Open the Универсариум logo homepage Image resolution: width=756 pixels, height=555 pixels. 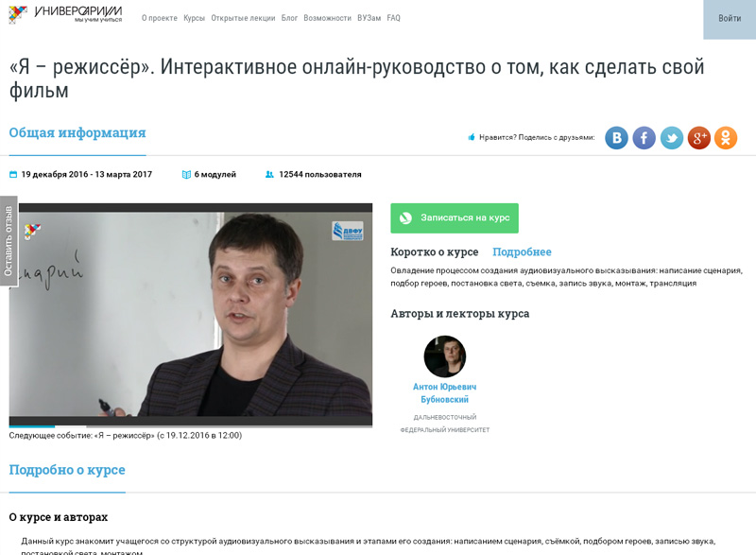pos(65,14)
